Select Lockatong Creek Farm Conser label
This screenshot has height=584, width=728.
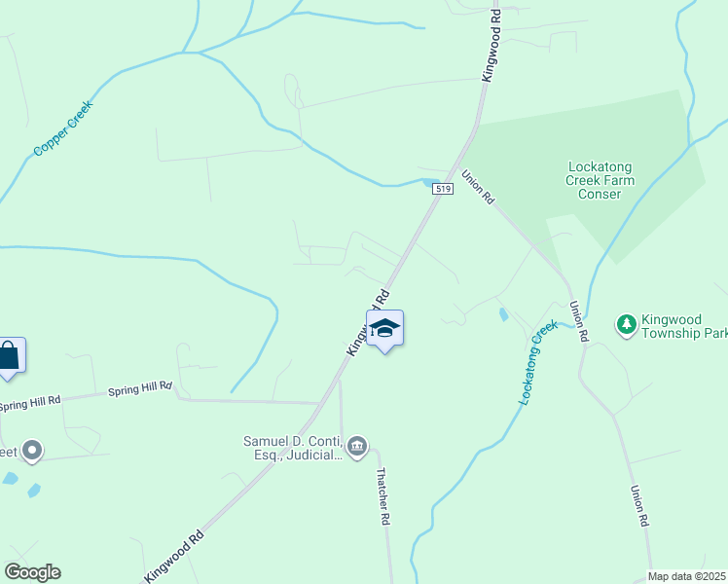(600, 180)
